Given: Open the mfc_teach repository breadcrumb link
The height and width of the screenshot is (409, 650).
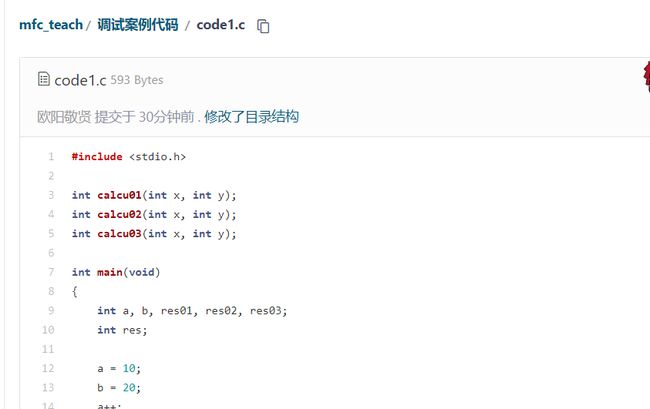Looking at the screenshot, I should pos(51,25).
